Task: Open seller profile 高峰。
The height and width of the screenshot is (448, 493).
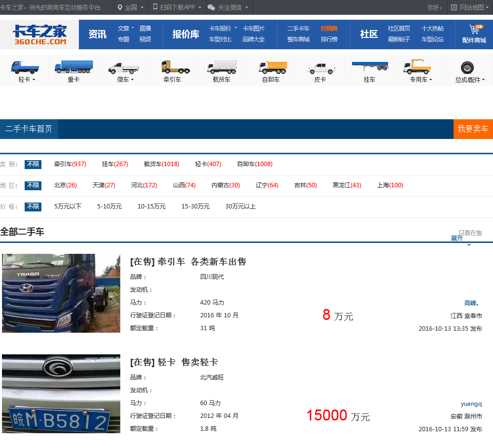Action: (472, 303)
